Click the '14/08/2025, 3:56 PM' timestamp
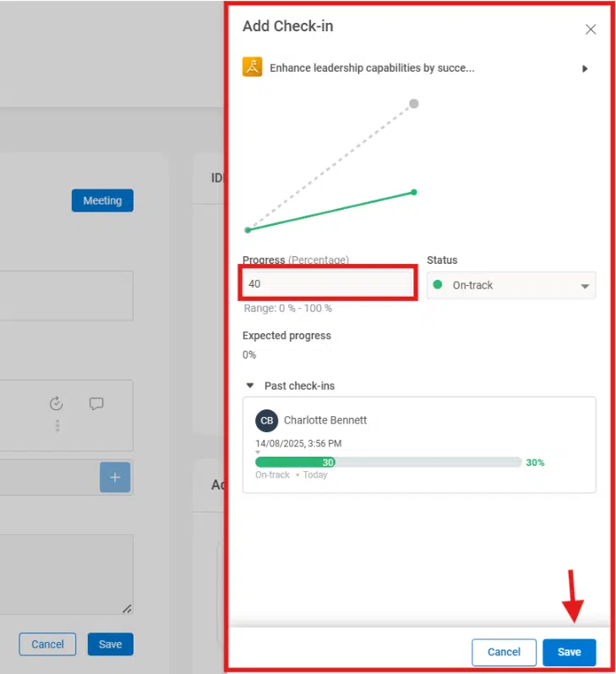 tap(298, 443)
